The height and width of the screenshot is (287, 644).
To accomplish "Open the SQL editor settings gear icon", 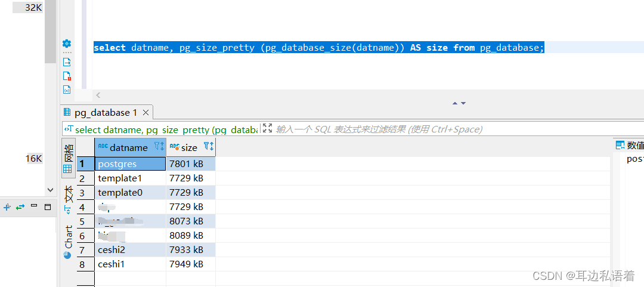I will click(x=67, y=44).
